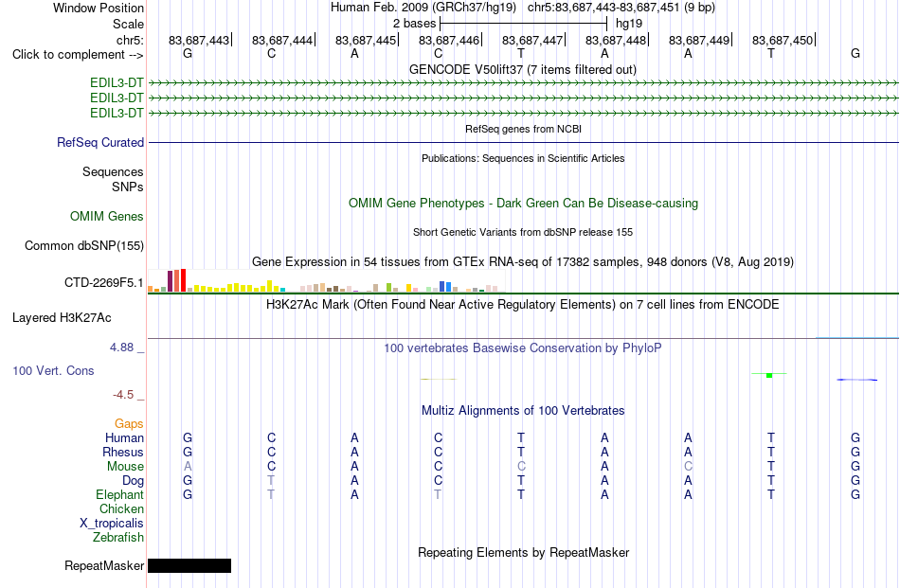Click the Dog alignment row label

[x=133, y=481]
